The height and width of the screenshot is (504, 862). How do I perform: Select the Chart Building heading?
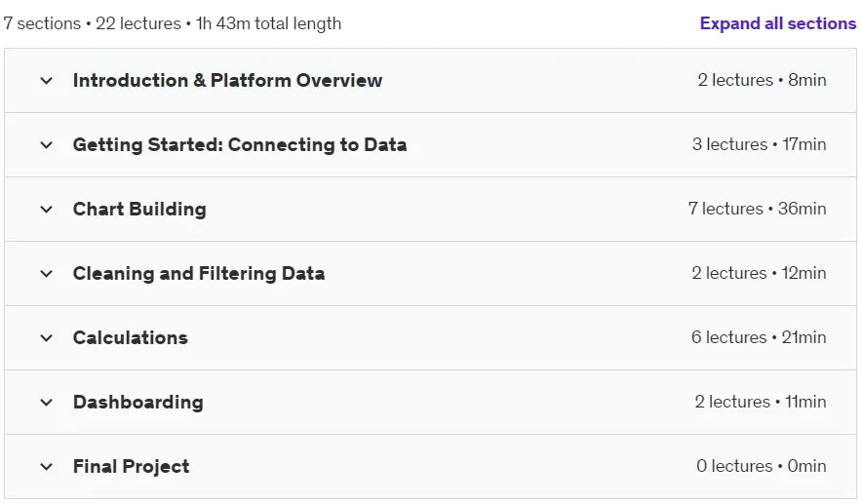(x=139, y=209)
